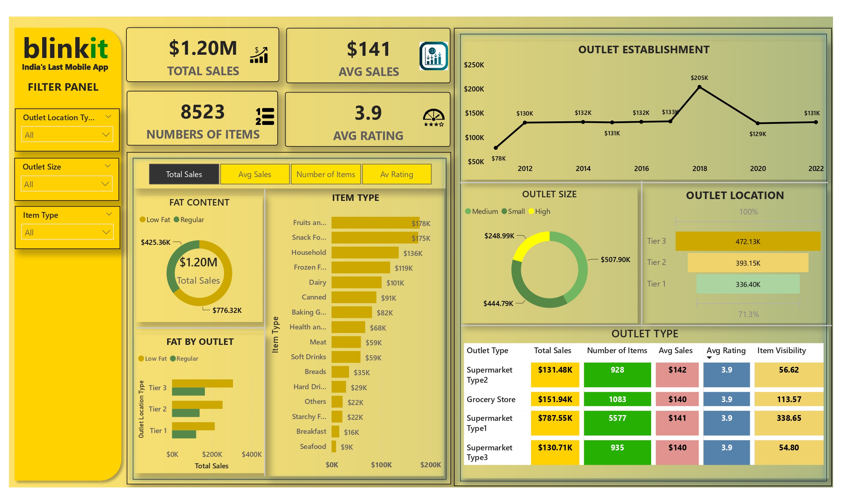
Task: Switch to the Avg Sales tab
Action: pos(255,174)
